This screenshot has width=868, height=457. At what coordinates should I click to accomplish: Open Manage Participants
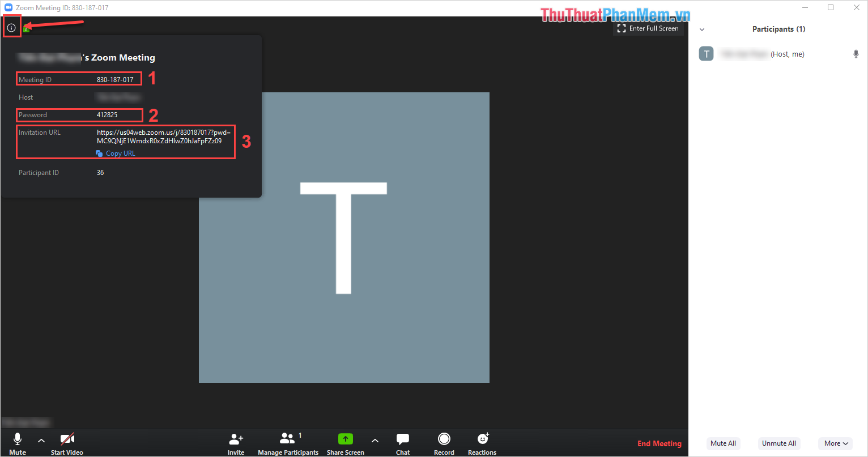[x=288, y=444]
